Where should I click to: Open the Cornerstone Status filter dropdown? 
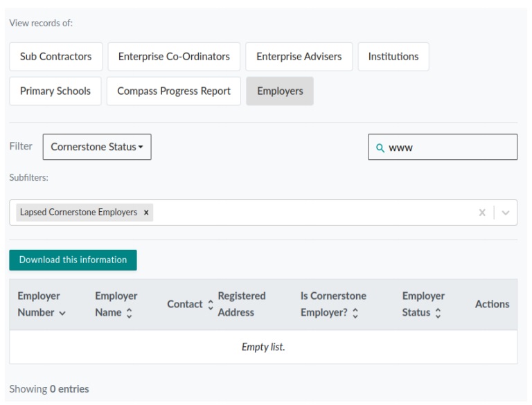97,147
